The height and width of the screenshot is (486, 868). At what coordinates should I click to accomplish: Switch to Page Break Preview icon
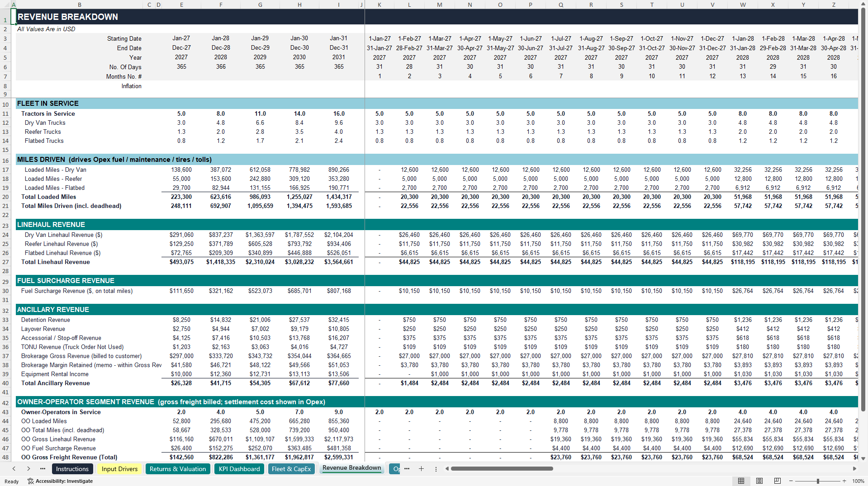pyautogui.click(x=778, y=481)
